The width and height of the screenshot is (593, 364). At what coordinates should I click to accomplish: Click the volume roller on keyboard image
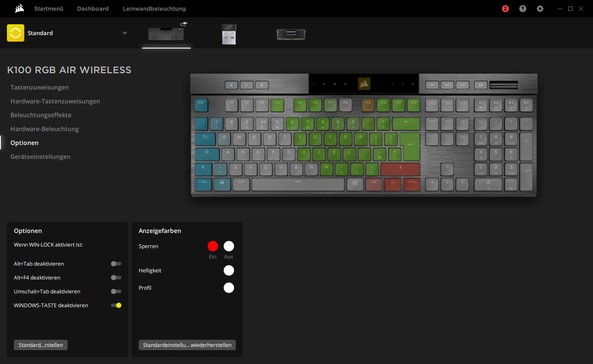tap(503, 85)
